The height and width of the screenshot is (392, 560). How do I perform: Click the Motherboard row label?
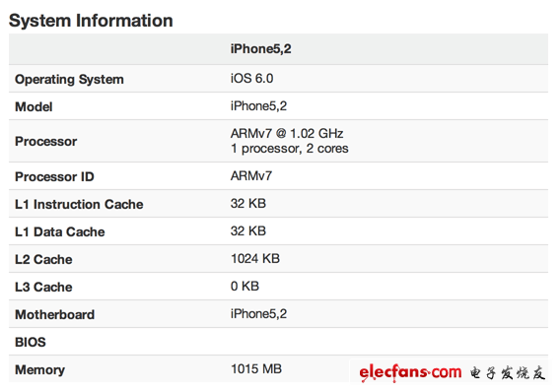pyautogui.click(x=54, y=314)
